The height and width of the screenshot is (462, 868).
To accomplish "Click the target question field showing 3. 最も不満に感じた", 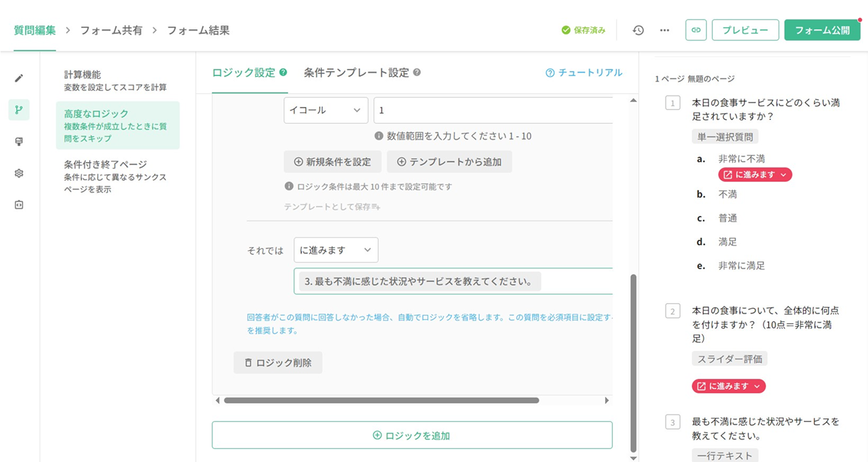I will 453,281.
